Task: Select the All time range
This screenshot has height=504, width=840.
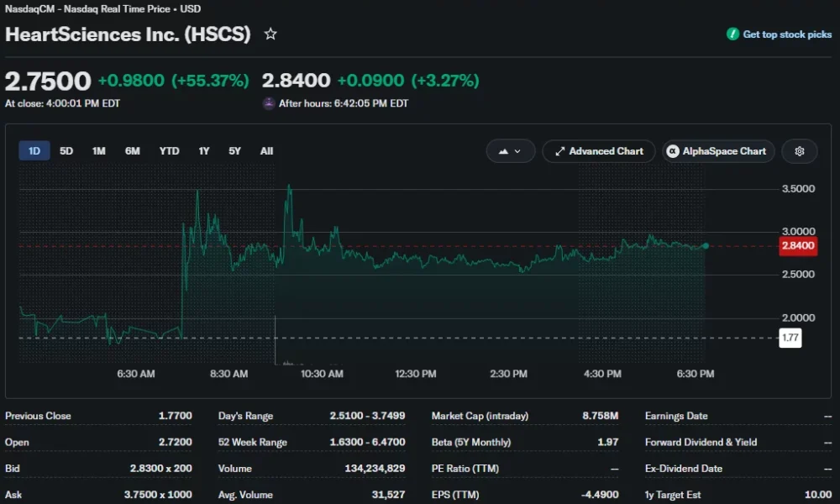Action: click(x=266, y=151)
